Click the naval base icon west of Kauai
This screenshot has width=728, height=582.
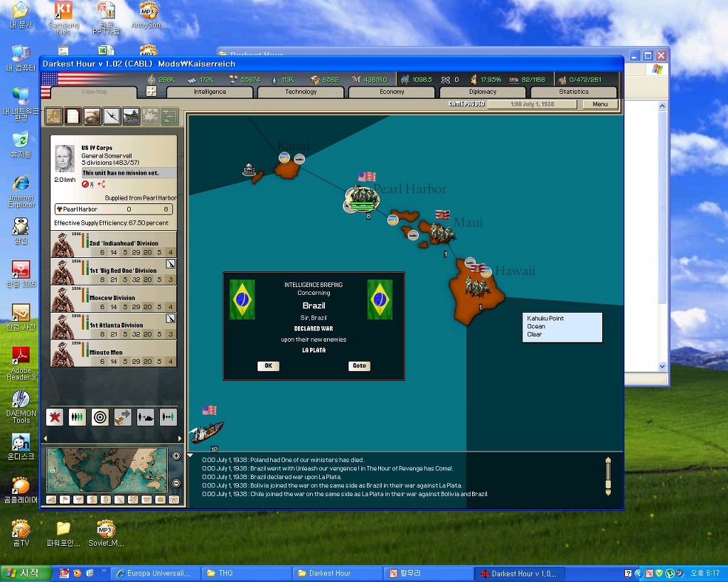(250, 170)
